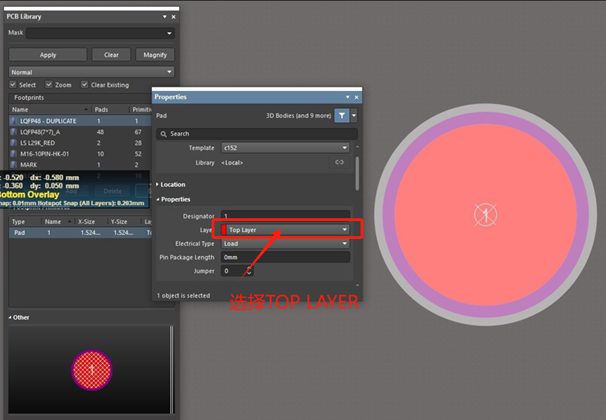
Task: Click the pin icon on PCB Library panel
Action: pyautogui.click(x=173, y=18)
